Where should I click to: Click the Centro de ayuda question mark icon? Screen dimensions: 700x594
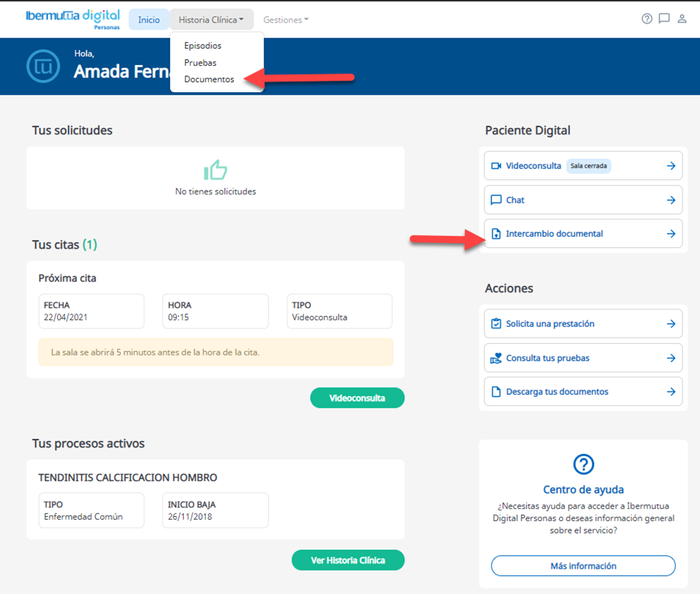583,464
